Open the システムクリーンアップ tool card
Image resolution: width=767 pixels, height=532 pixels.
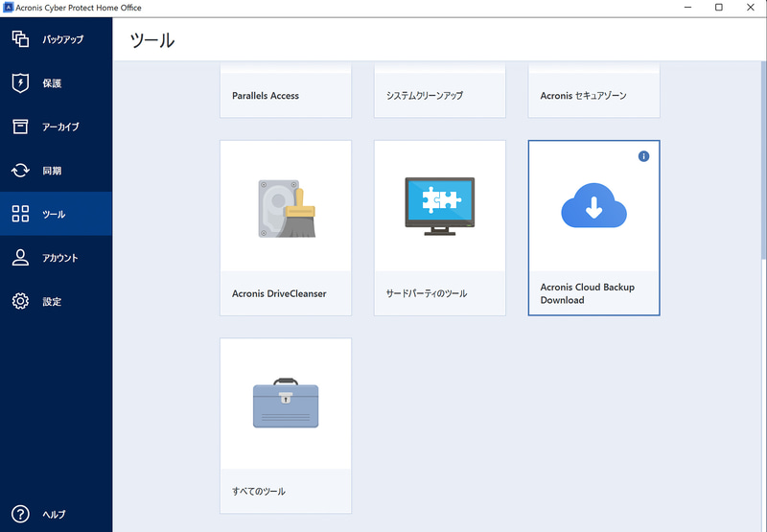(x=440, y=91)
